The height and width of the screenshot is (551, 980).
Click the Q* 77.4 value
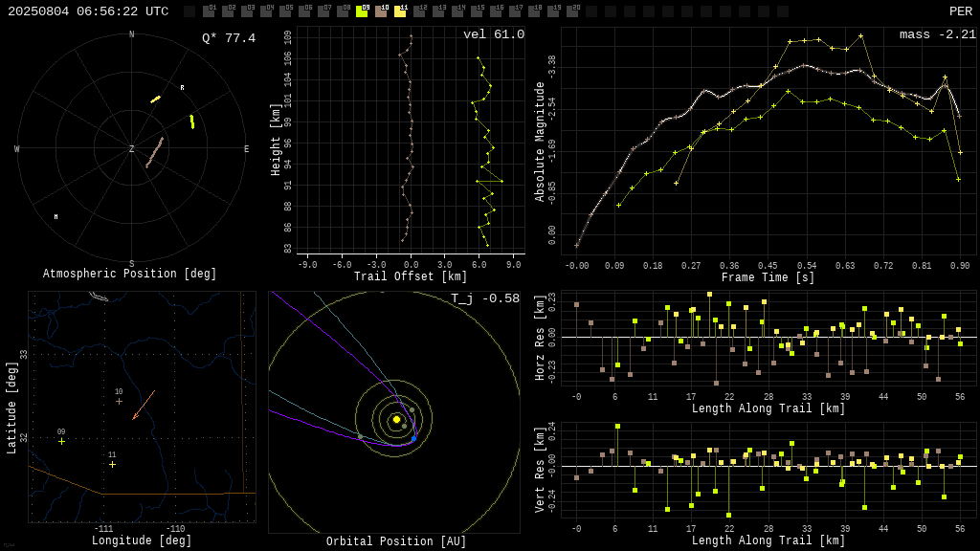coord(229,38)
